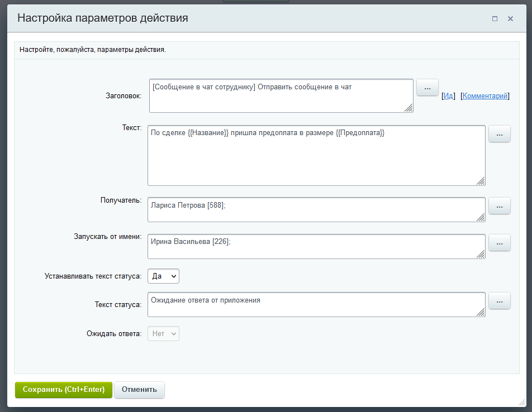Click resize grip at dialog bottom-right corner

[x=521, y=402]
